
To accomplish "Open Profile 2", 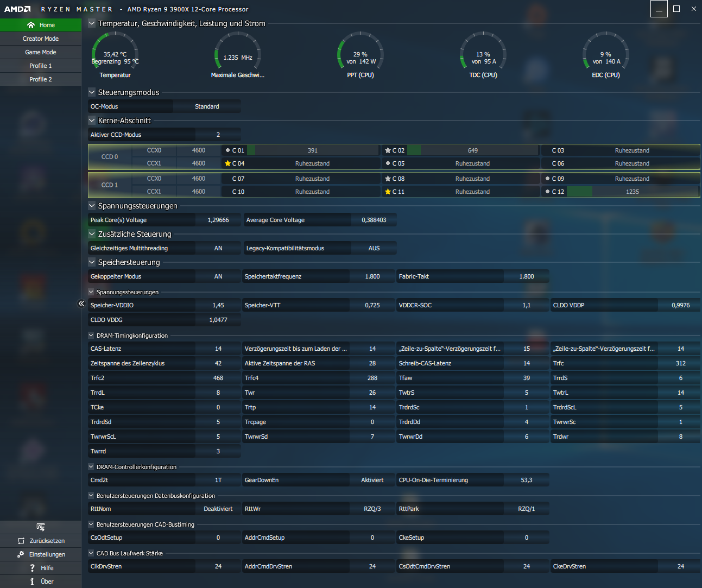I will [x=41, y=79].
